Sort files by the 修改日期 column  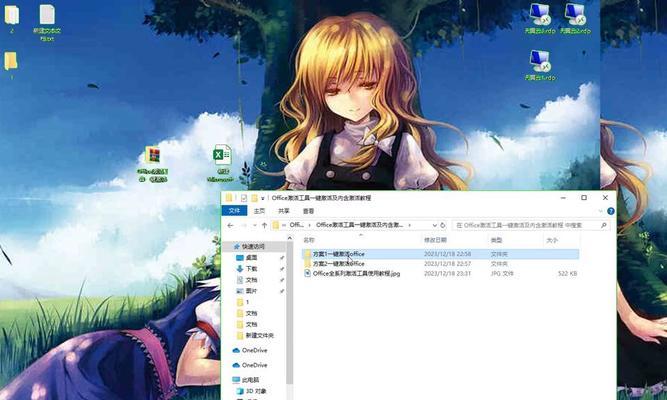pyautogui.click(x=435, y=240)
